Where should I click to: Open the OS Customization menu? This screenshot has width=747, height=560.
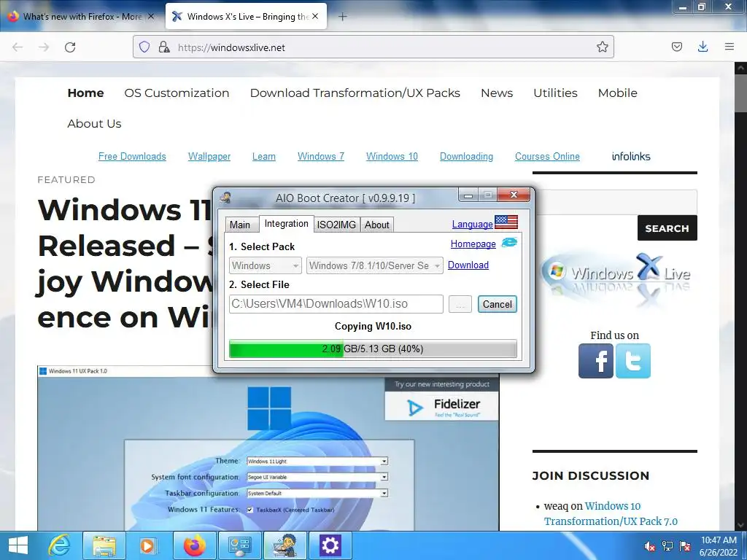click(x=177, y=93)
